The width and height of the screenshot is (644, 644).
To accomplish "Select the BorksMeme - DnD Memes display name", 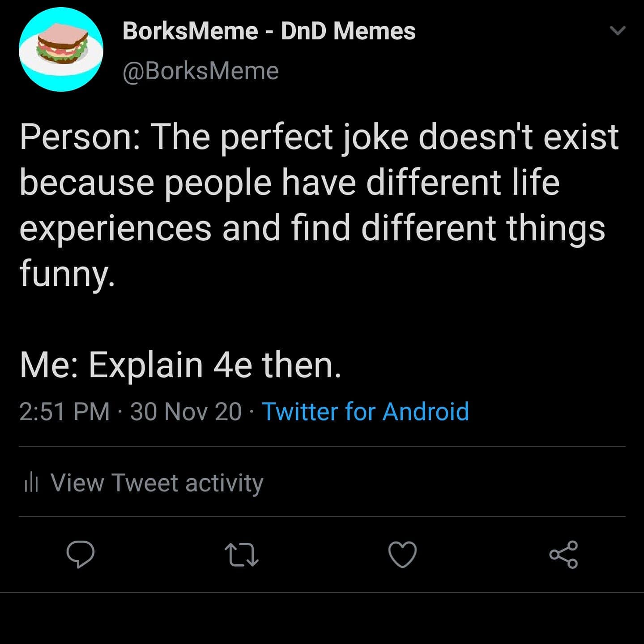I will 269,31.
